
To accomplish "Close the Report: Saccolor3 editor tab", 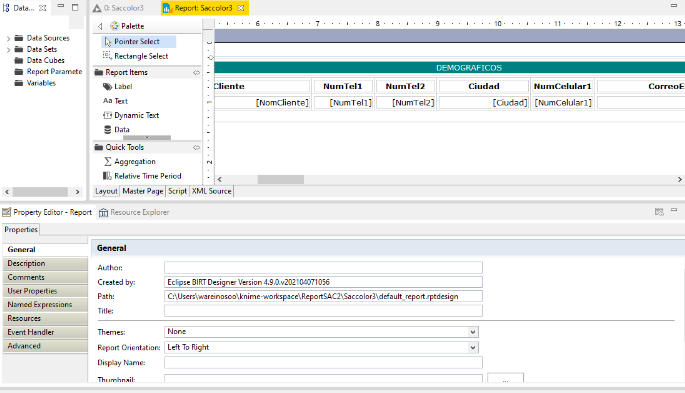I will point(241,8).
